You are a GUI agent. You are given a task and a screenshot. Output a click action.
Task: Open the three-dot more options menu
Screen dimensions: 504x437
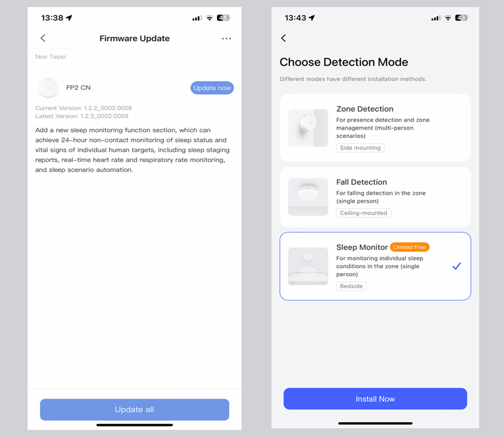(226, 39)
